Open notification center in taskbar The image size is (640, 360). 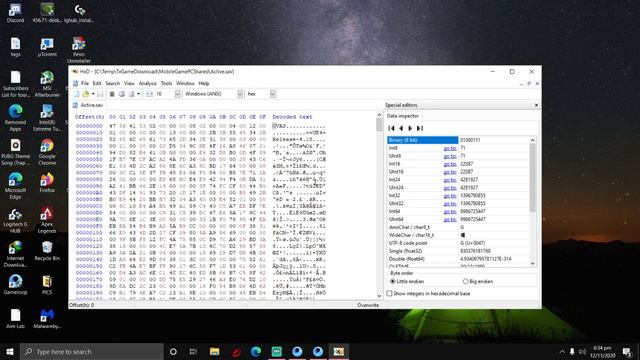[x=627, y=351]
